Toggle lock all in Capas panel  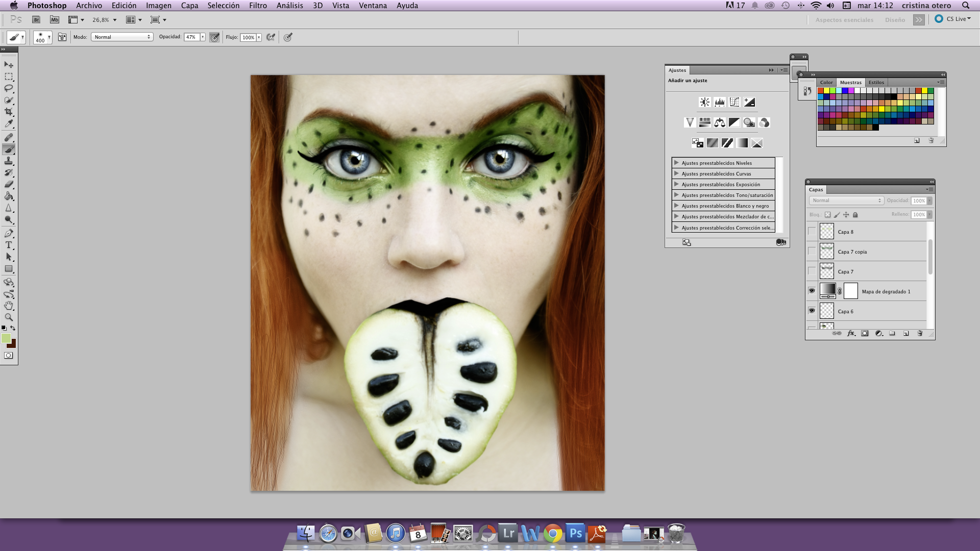coord(855,215)
